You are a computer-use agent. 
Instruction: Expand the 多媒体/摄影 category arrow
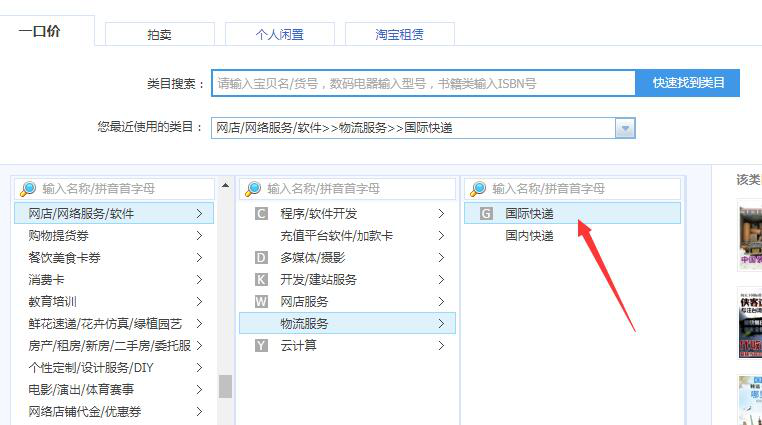click(441, 258)
